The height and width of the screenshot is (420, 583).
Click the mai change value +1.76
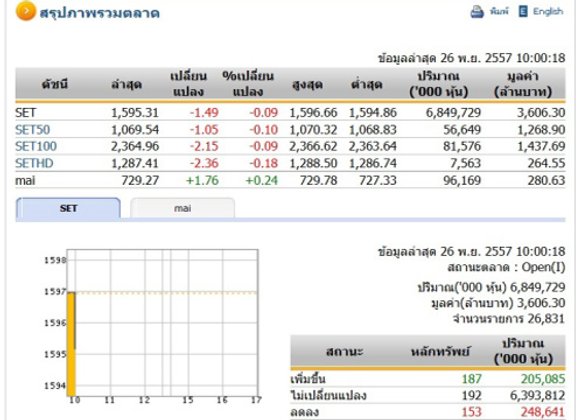(x=202, y=181)
